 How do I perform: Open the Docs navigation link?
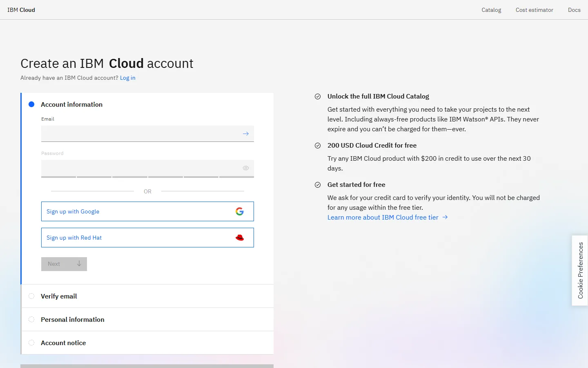click(574, 10)
